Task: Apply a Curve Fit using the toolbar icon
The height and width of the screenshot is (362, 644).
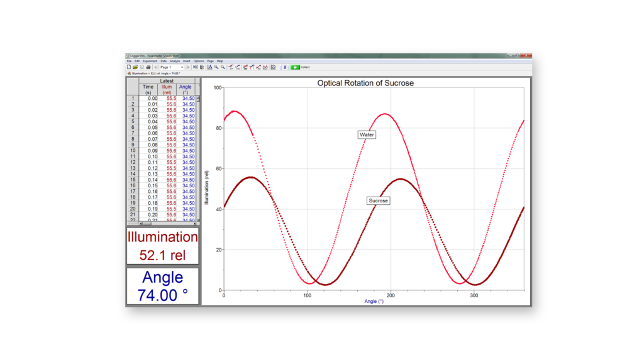Action: click(265, 67)
